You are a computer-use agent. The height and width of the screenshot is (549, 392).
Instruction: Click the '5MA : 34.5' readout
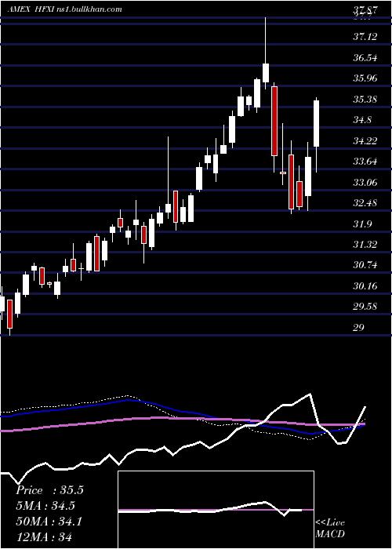45,506
